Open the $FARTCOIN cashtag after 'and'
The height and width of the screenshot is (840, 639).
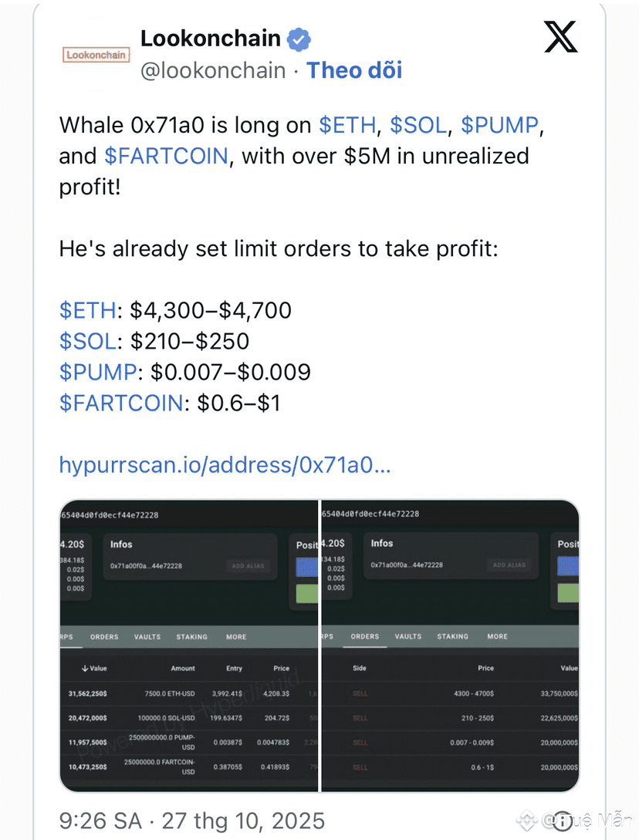coord(166,157)
